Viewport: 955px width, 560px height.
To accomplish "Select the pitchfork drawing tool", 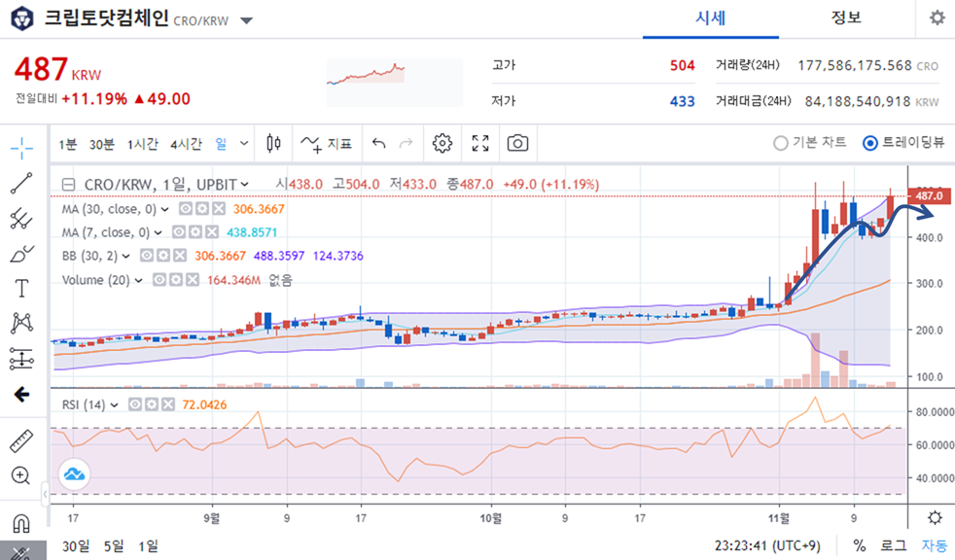I will 22,219.
